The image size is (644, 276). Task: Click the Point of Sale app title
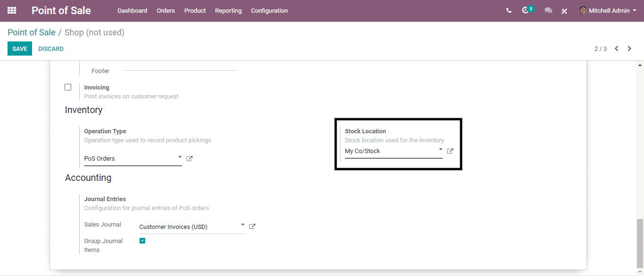pyautogui.click(x=61, y=10)
